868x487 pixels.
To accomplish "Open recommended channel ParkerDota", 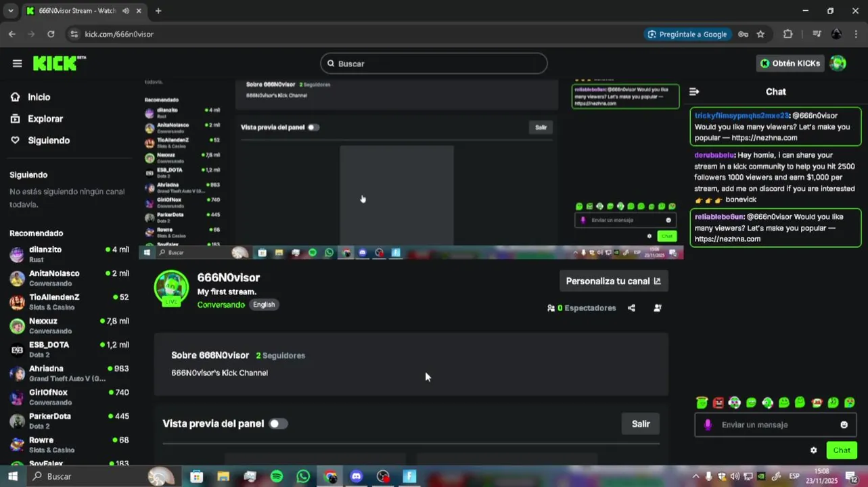I will point(69,421).
